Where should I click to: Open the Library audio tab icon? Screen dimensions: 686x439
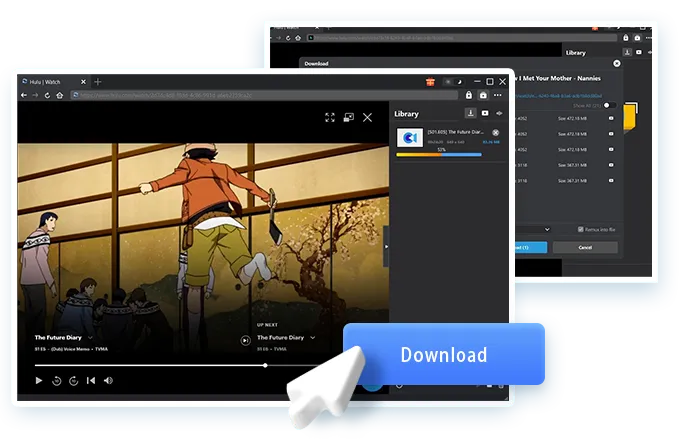[499, 113]
